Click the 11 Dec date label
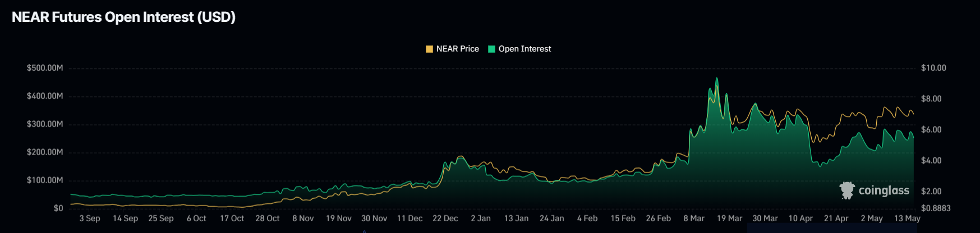Screen dimensions: 980x233 410,218
